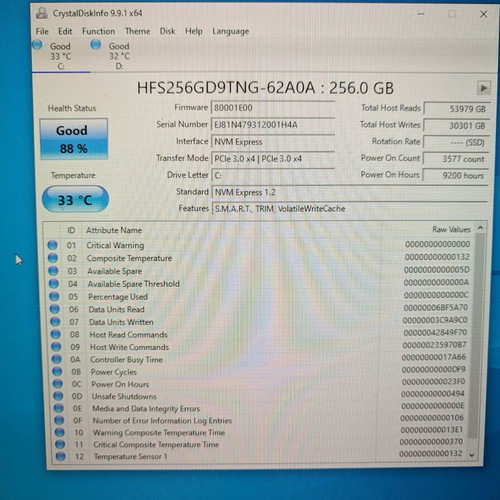Click the HFS256GD9TNG-62A0A : 256.0 GB title
This screenshot has height=500, width=500.
(265, 88)
